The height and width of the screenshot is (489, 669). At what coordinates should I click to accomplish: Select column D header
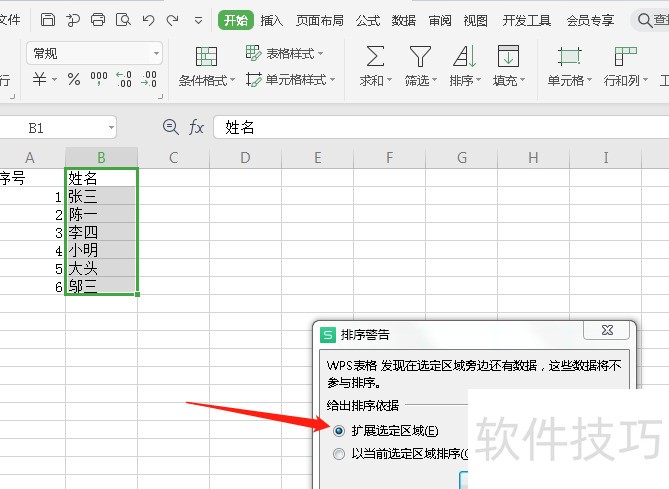(x=245, y=157)
